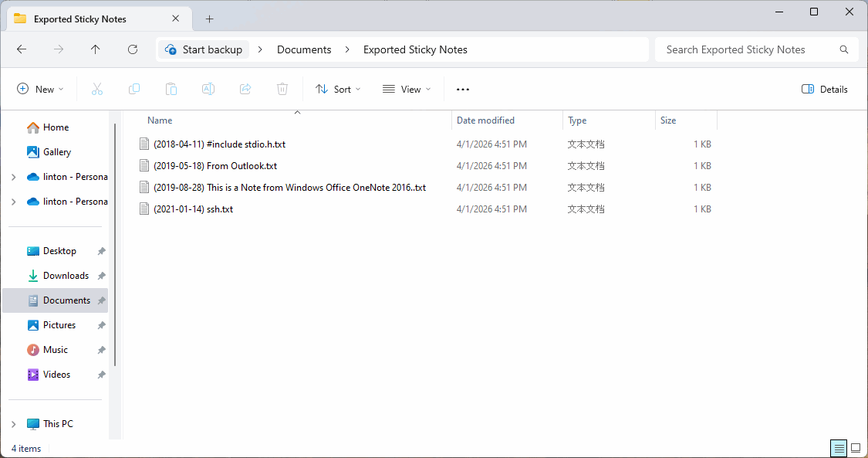
Task: Go up one folder level
Action: pos(96,49)
